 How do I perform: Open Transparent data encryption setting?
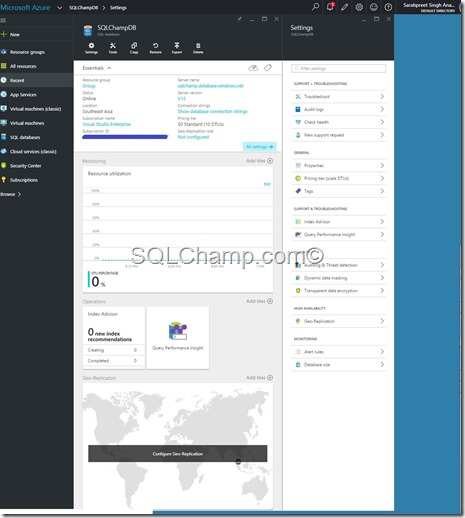coord(338,291)
